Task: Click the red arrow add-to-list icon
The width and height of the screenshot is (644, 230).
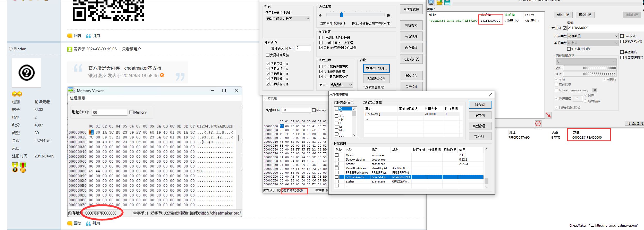Action: (x=548, y=115)
